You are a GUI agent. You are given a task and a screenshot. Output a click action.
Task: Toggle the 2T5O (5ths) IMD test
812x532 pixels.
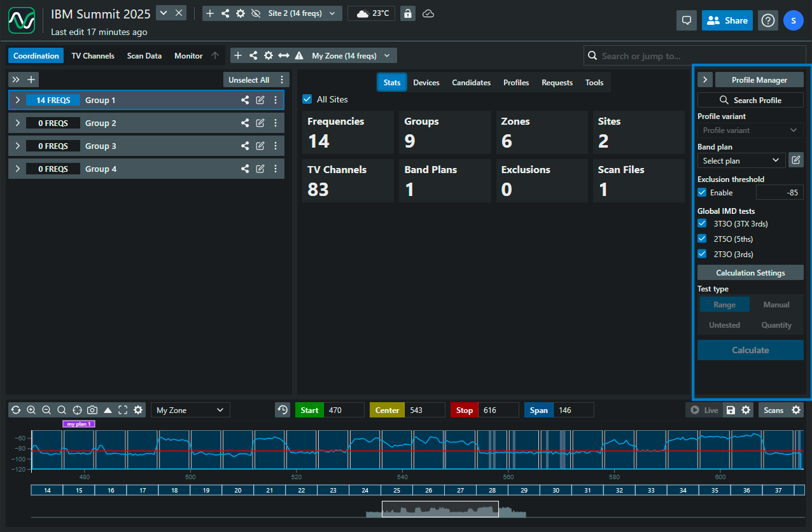pos(702,239)
